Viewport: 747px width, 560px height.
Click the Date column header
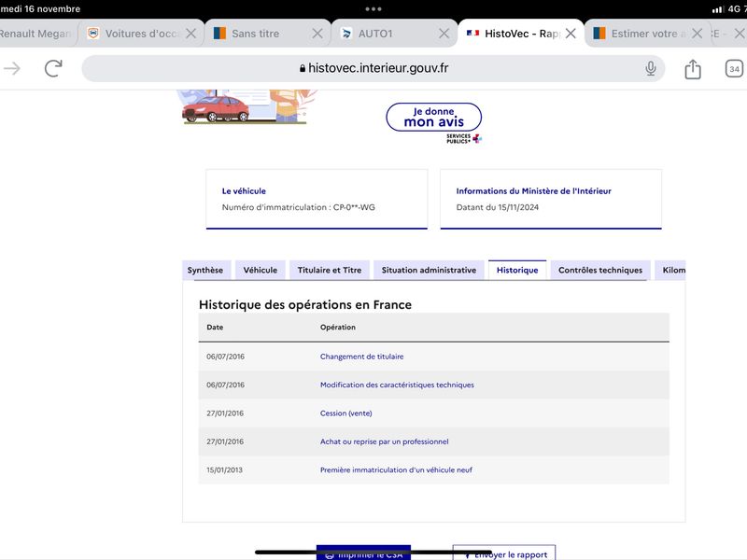pyautogui.click(x=215, y=328)
